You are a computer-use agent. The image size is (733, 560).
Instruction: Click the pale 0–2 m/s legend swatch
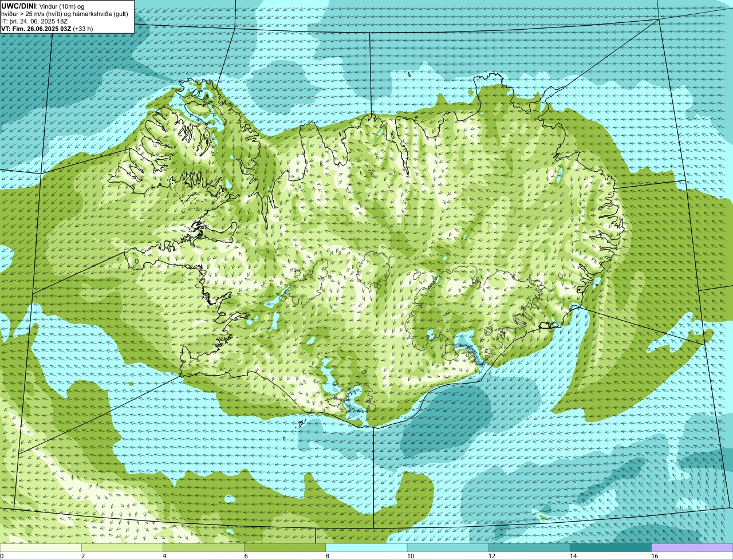[x=41, y=548]
